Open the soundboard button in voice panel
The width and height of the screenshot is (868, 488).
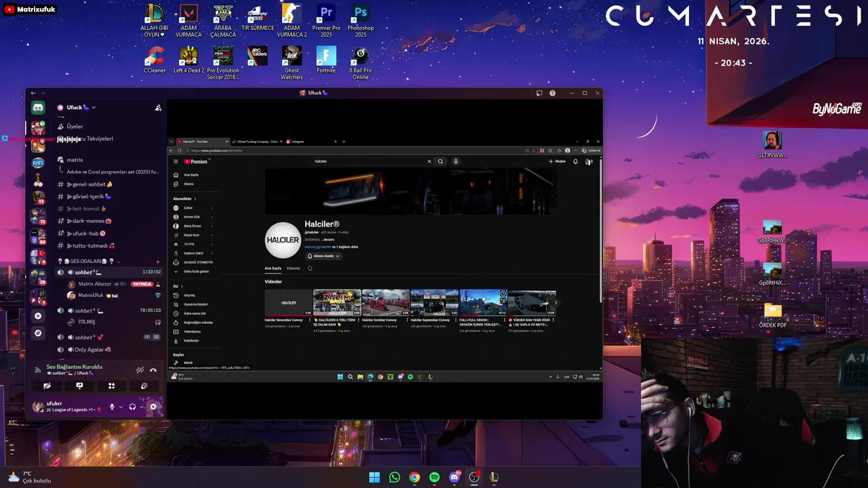(144, 386)
